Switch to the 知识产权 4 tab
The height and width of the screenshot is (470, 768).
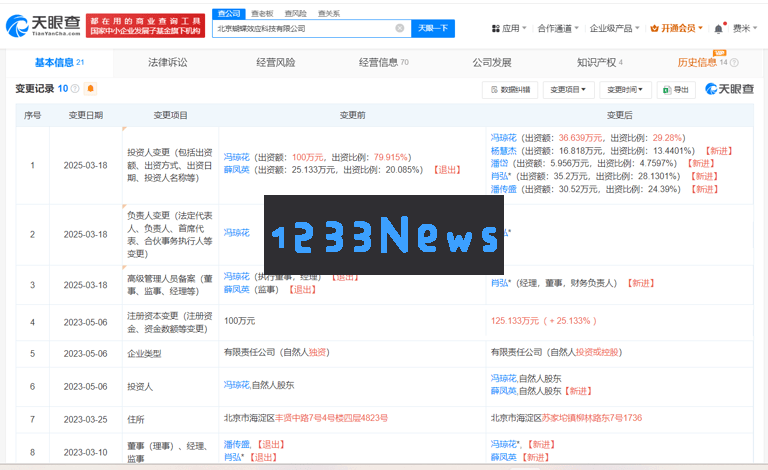click(x=600, y=63)
